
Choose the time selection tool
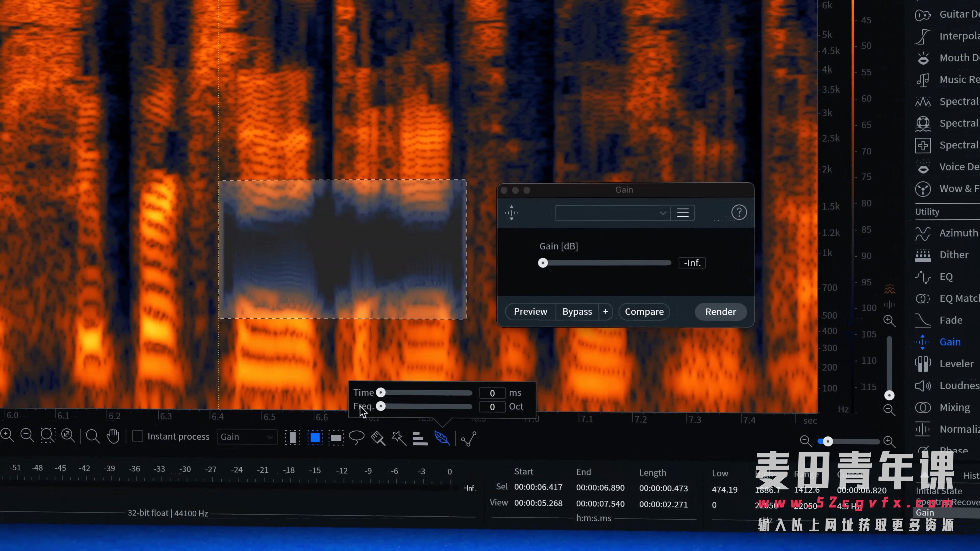(x=292, y=438)
